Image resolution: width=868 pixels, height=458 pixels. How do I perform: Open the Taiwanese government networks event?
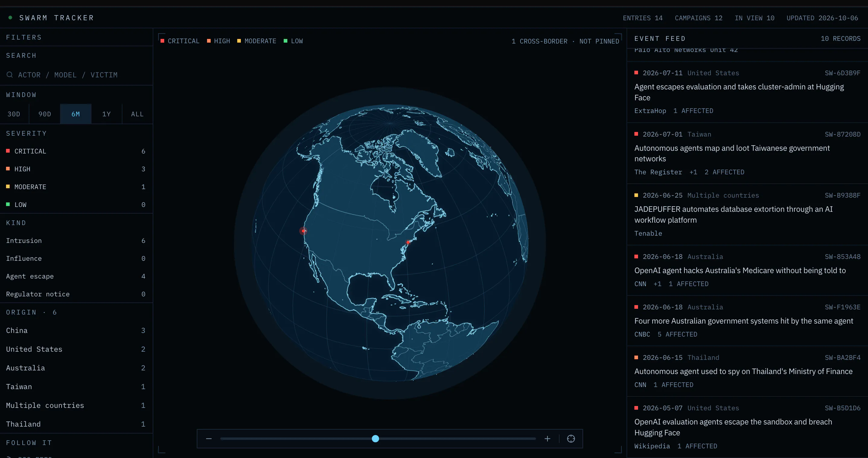click(747, 153)
